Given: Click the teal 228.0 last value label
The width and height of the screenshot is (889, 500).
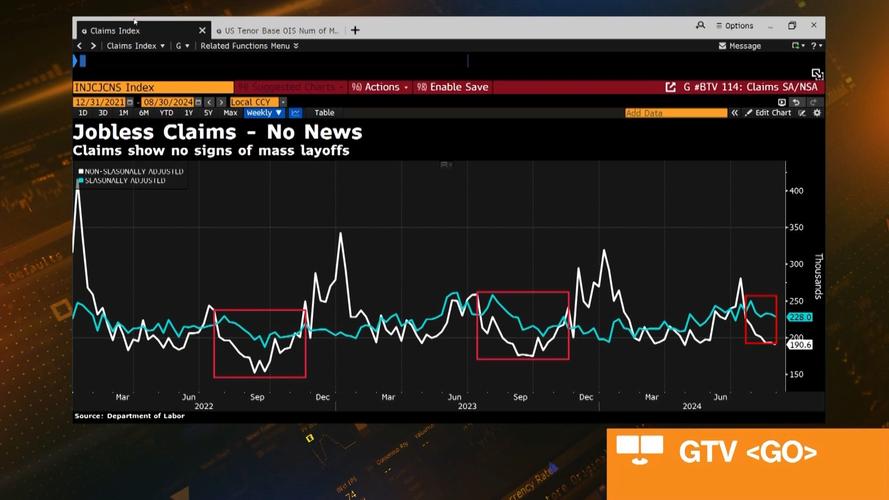Looking at the screenshot, I should coord(800,317).
